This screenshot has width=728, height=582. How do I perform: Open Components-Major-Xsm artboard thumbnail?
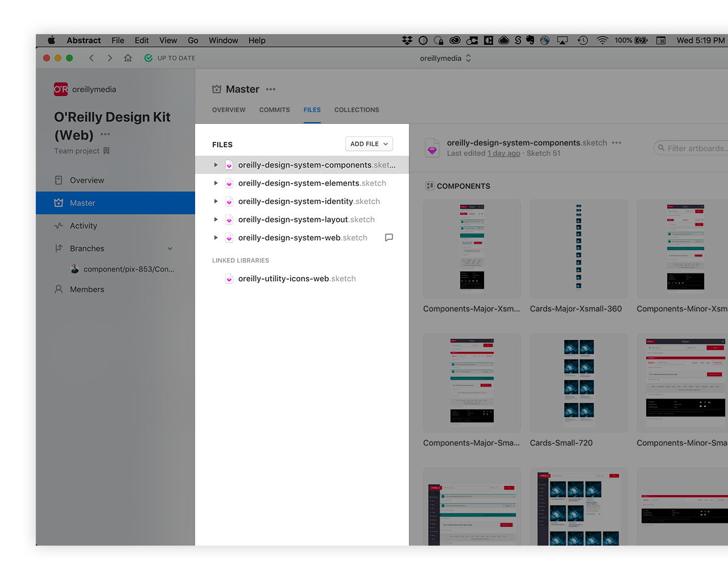tap(472, 249)
